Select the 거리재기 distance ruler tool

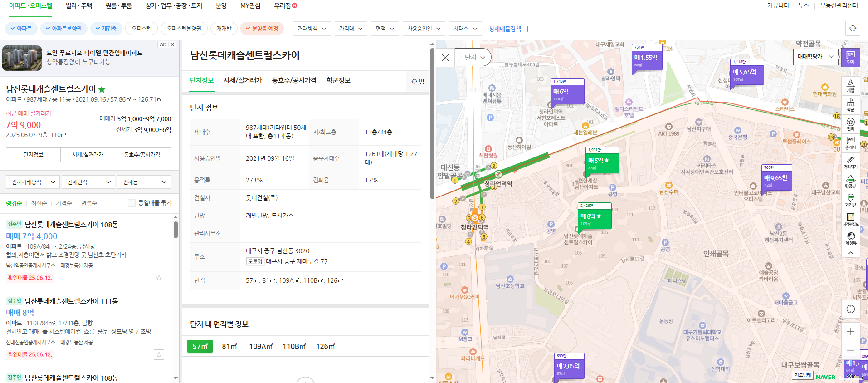point(850,162)
